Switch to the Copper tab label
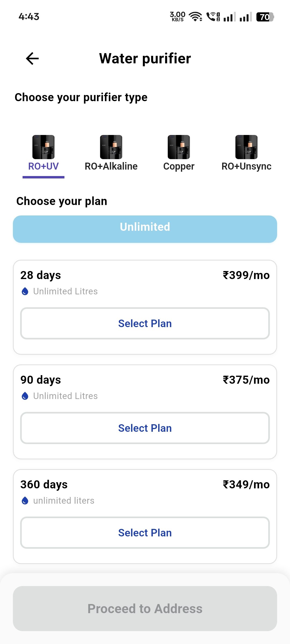This screenshot has height=644, width=290. (x=179, y=166)
